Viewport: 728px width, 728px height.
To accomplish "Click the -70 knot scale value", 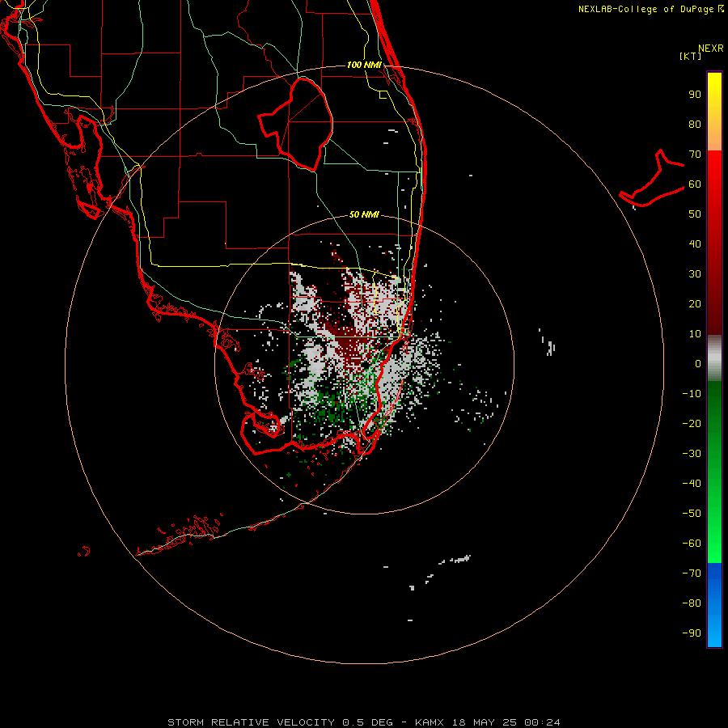I will point(692,573).
